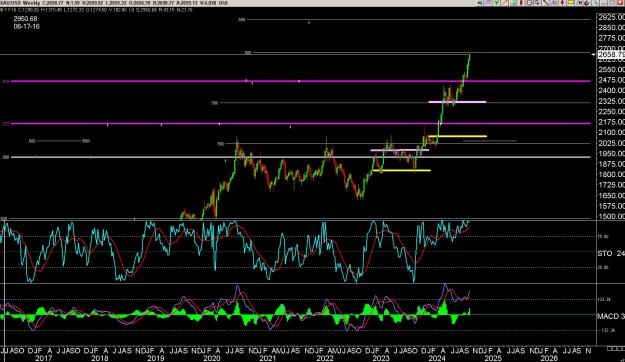The width and height of the screenshot is (625, 362).
Task: Click the 2019 year label on time axis
Action: [156, 358]
